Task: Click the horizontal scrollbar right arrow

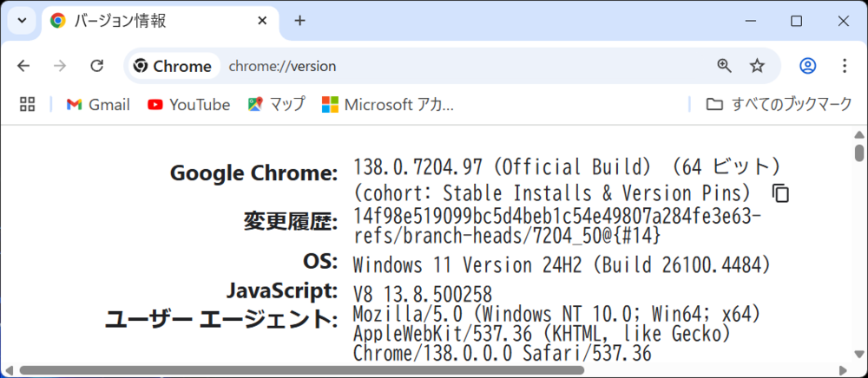Action: (x=843, y=369)
